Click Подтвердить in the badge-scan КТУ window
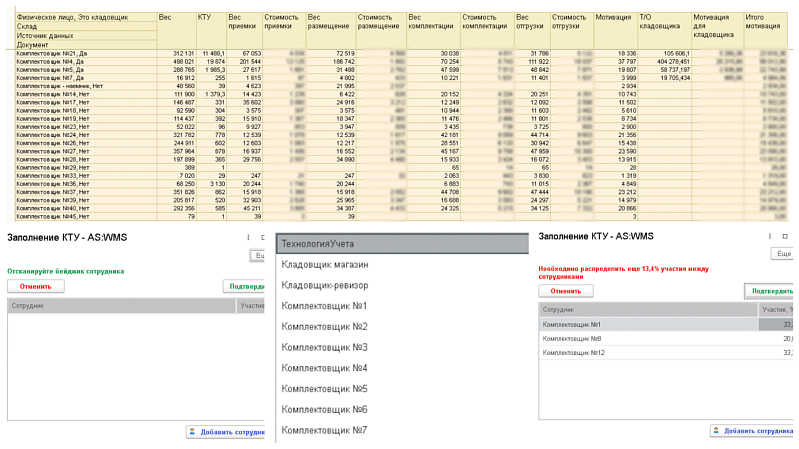This screenshot has height=449, width=799. [x=244, y=286]
